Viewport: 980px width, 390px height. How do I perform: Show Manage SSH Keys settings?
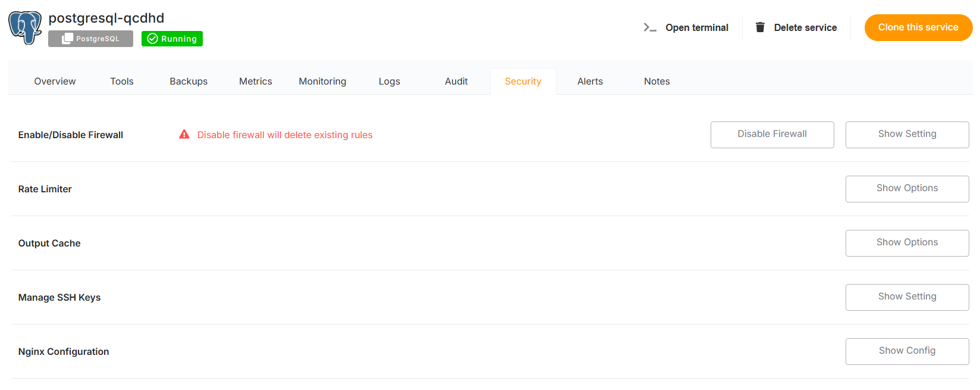(907, 297)
